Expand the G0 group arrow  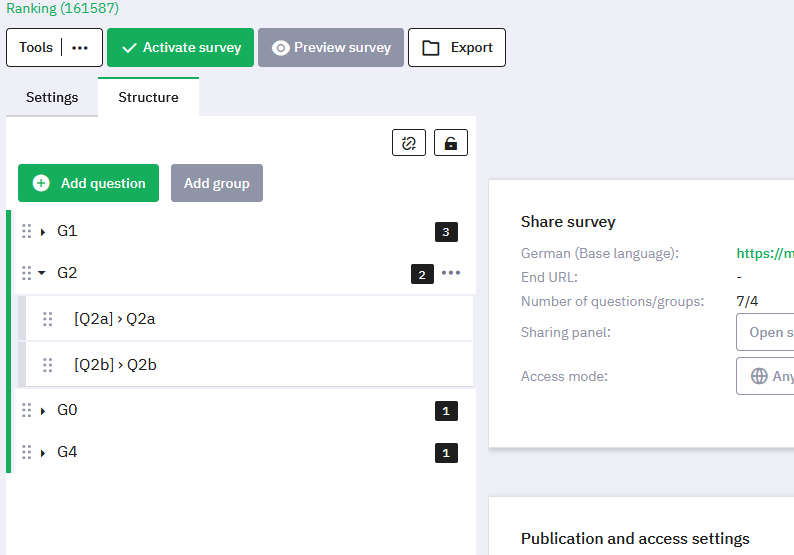pyautogui.click(x=43, y=411)
